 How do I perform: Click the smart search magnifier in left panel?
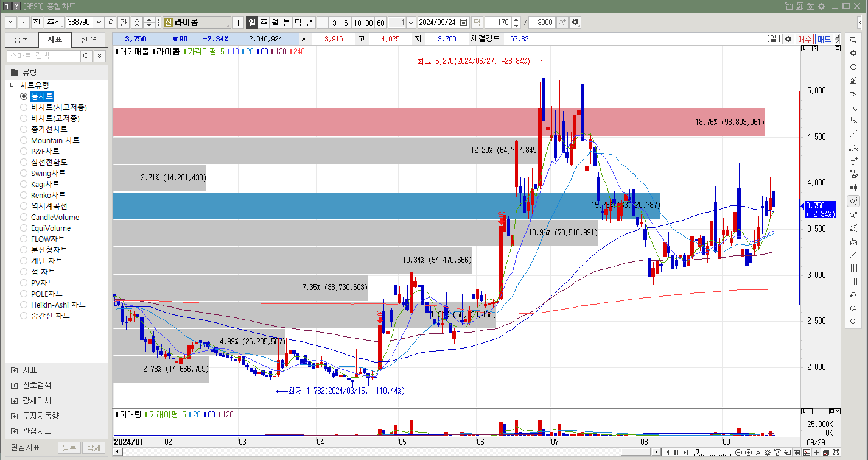point(86,56)
